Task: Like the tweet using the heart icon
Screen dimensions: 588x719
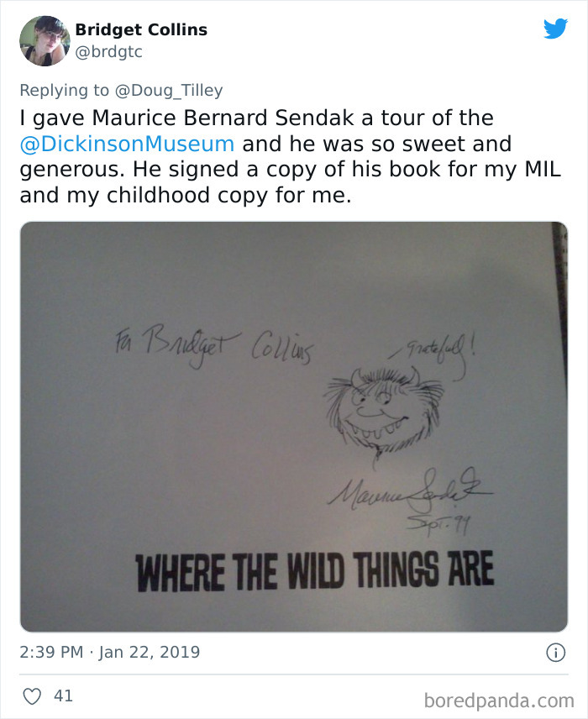Action: point(34,696)
